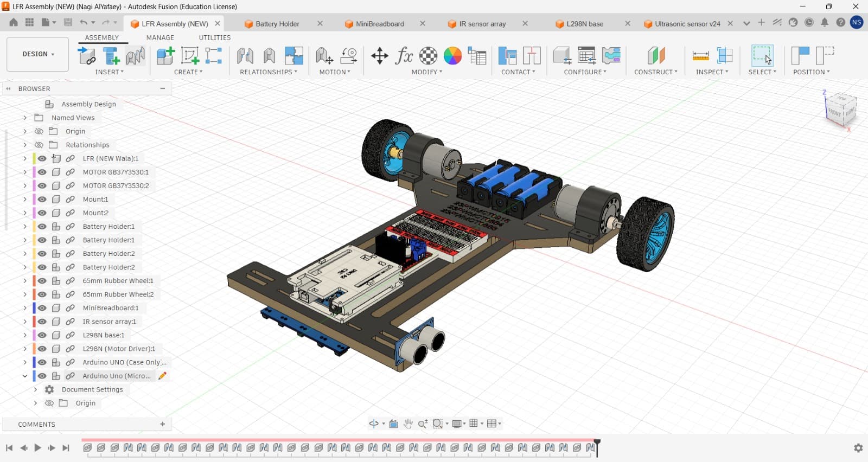The image size is (868, 462).
Task: Expand Document Settings node
Action: (35, 389)
